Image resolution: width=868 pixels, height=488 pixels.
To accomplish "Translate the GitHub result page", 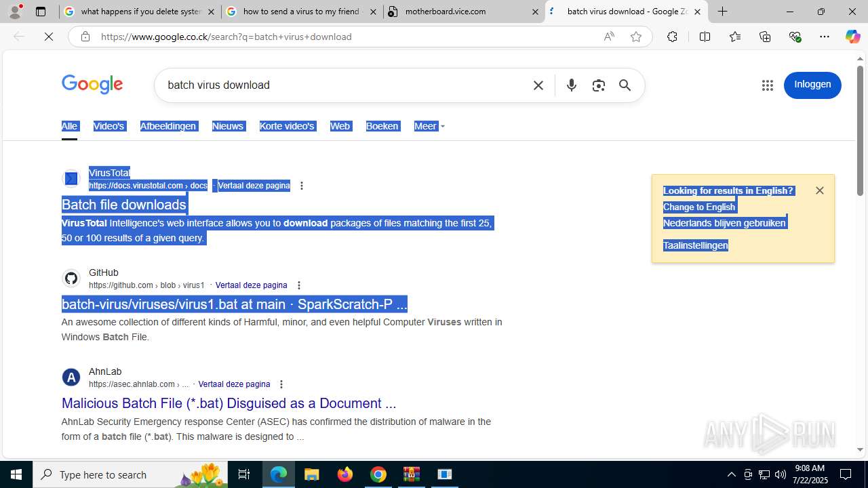I will pyautogui.click(x=251, y=285).
